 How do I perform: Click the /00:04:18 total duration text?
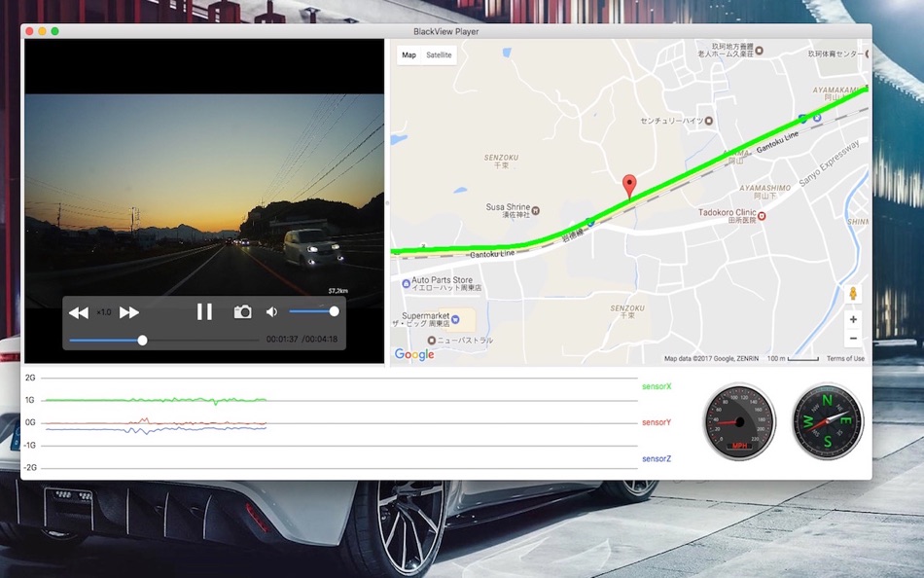click(319, 340)
